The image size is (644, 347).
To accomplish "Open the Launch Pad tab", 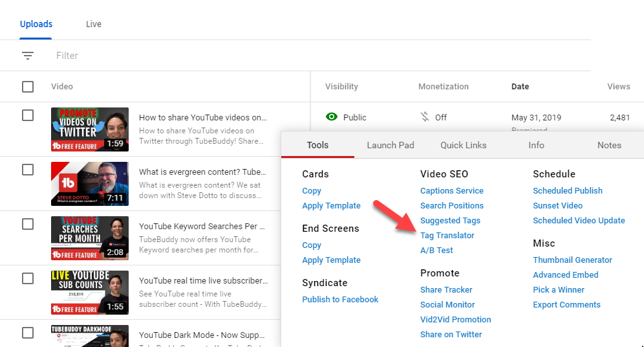I will click(x=390, y=145).
